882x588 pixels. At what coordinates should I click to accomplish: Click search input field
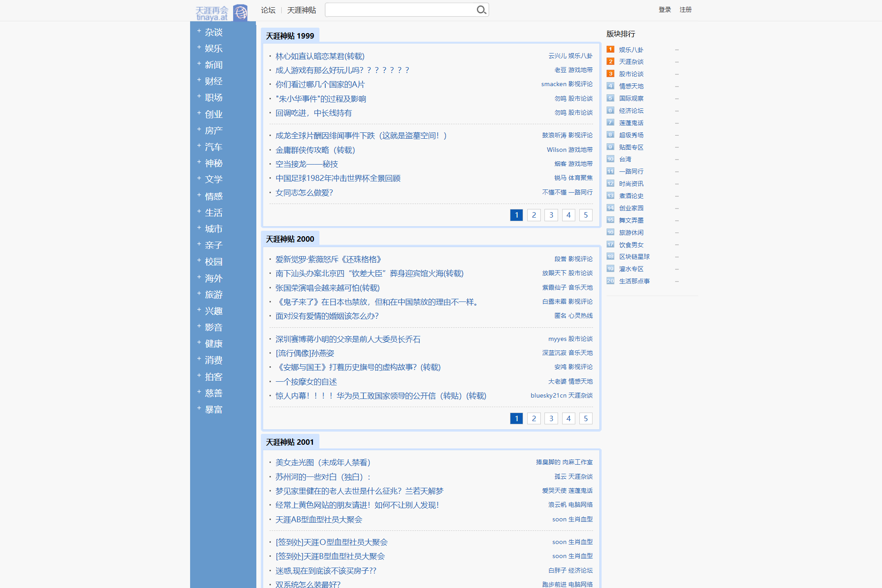coord(401,9)
